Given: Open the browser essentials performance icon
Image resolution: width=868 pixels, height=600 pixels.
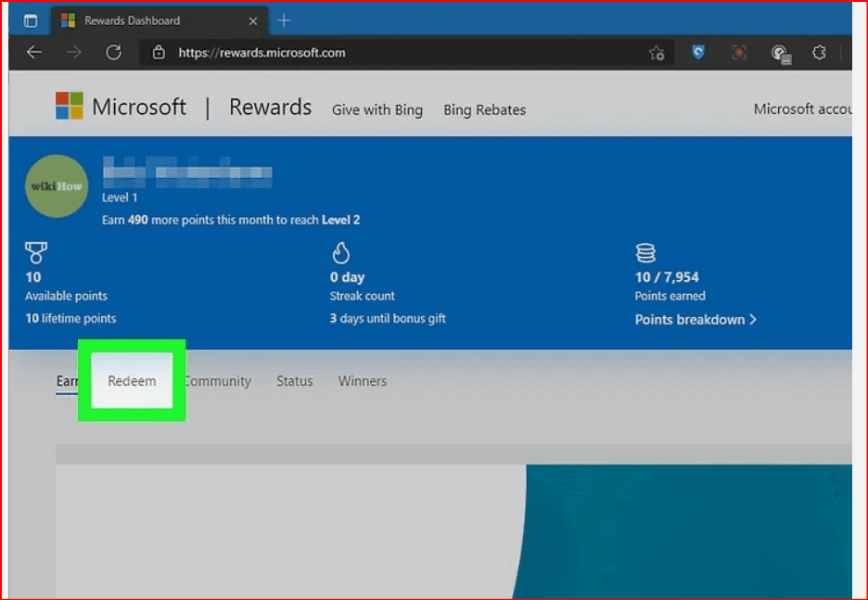Looking at the screenshot, I should pyautogui.click(x=780, y=53).
